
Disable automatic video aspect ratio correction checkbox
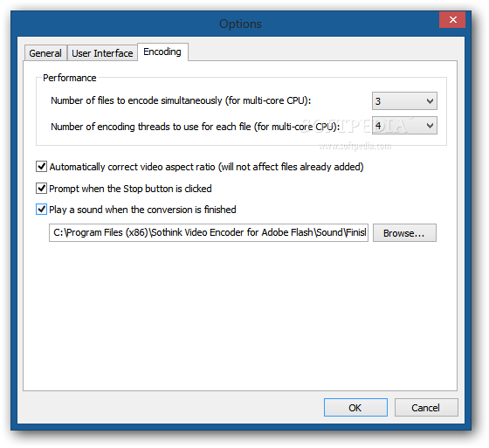pos(42,167)
